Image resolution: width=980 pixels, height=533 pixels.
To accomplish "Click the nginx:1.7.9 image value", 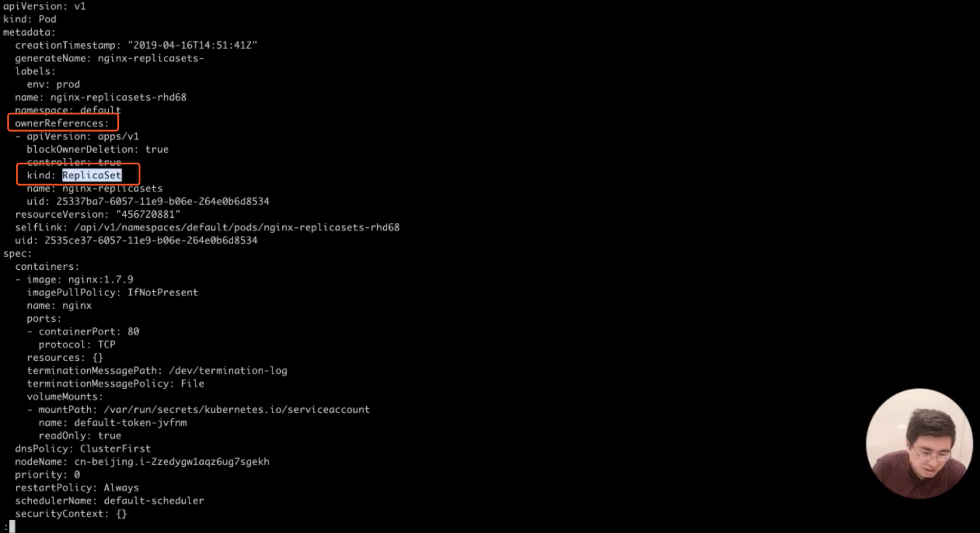I will [x=101, y=280].
